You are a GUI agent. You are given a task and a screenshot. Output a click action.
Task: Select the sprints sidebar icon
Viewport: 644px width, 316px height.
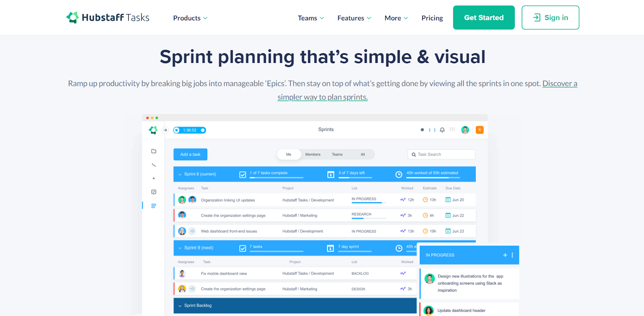pos(154,206)
